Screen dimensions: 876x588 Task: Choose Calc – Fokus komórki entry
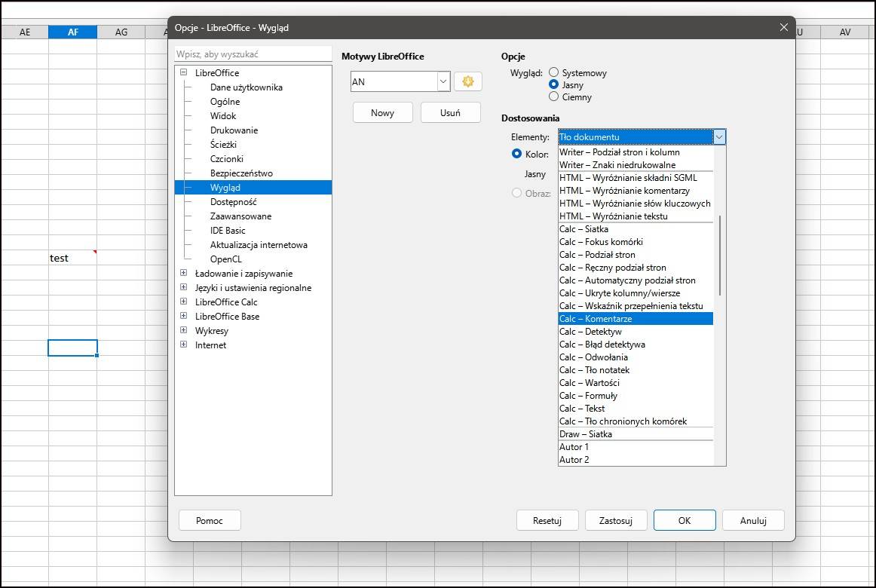(636, 242)
